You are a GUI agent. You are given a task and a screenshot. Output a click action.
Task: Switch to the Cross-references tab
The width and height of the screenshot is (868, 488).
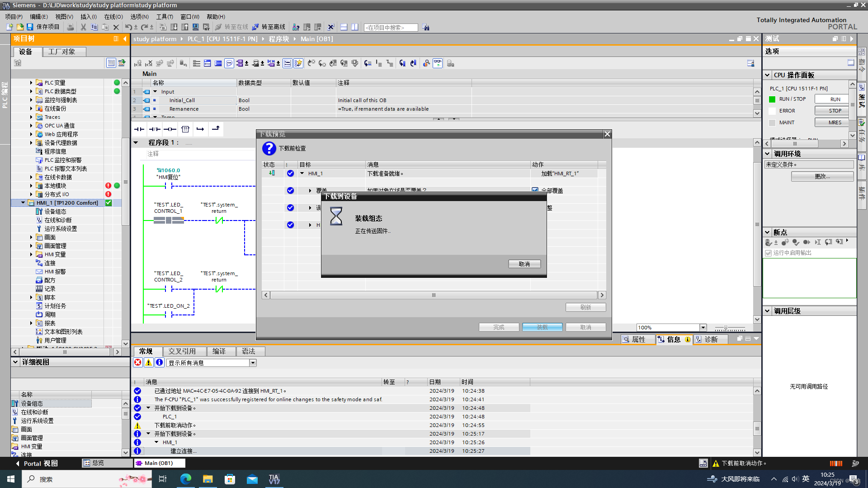pyautogui.click(x=182, y=351)
